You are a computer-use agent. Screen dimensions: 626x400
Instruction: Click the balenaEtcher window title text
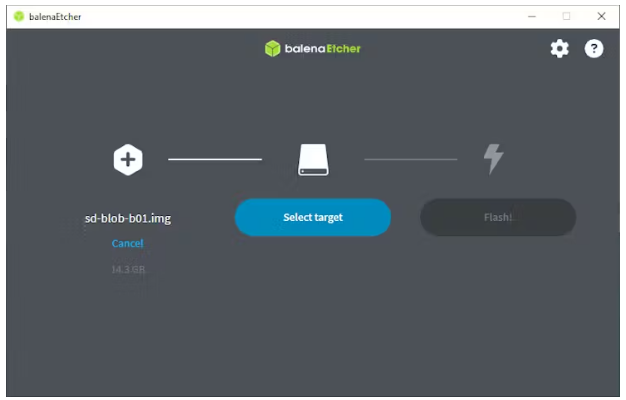[58, 16]
